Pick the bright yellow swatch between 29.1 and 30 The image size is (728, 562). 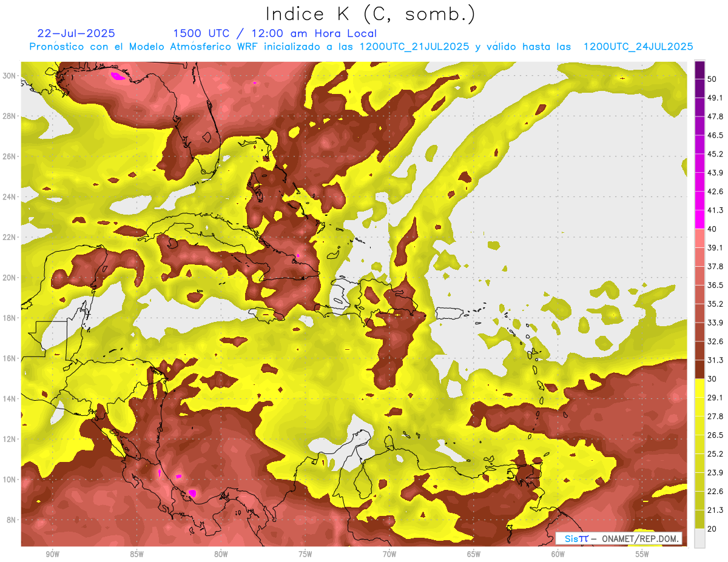click(x=699, y=388)
